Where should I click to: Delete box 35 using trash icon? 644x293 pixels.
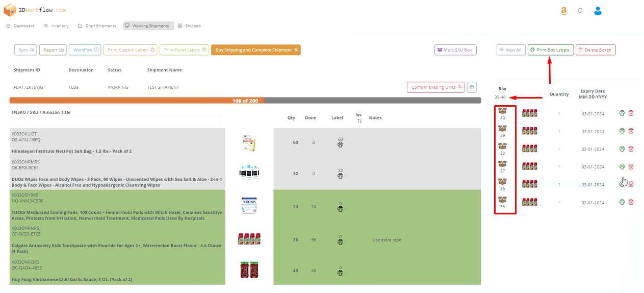[631, 202]
